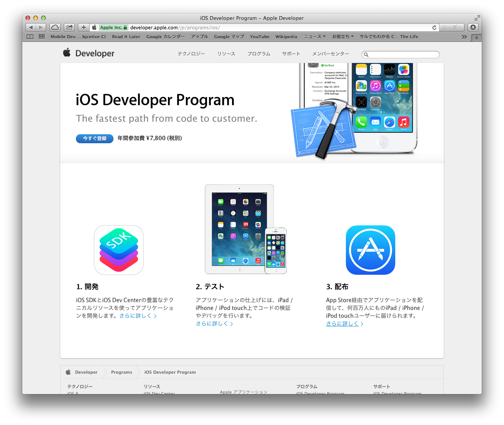Open a new tab with plus icon
Image resolution: width=504 pixels, height=425 pixels.
pyautogui.click(x=476, y=38)
